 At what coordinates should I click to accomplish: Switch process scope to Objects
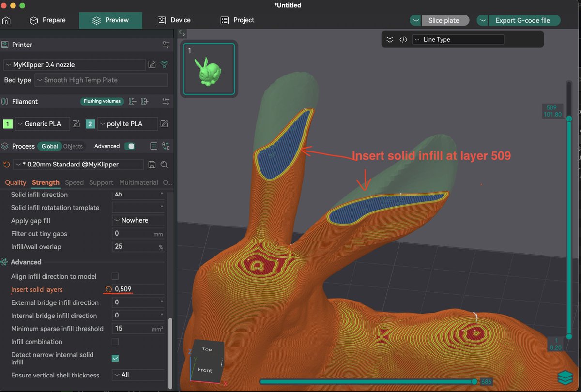[x=73, y=146]
